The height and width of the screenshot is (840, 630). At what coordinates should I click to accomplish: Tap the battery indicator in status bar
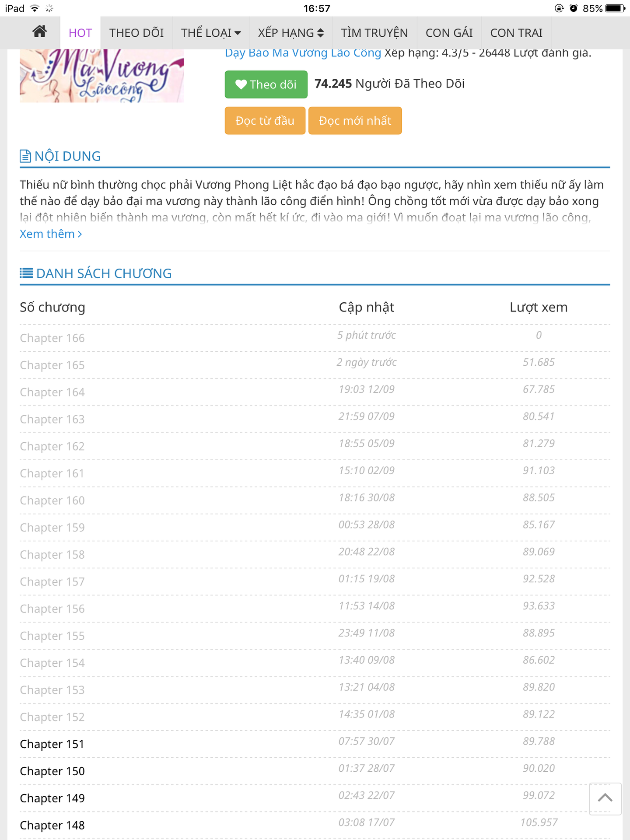(x=616, y=8)
